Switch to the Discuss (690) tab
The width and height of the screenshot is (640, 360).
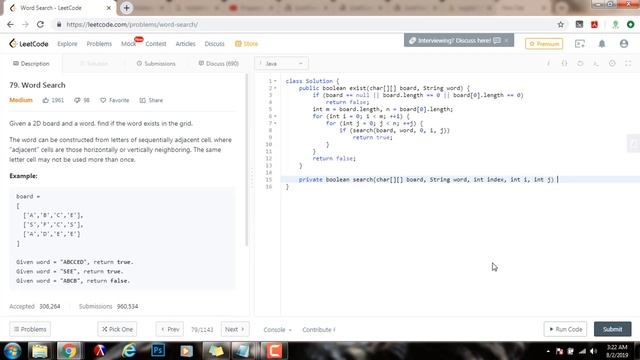point(218,64)
